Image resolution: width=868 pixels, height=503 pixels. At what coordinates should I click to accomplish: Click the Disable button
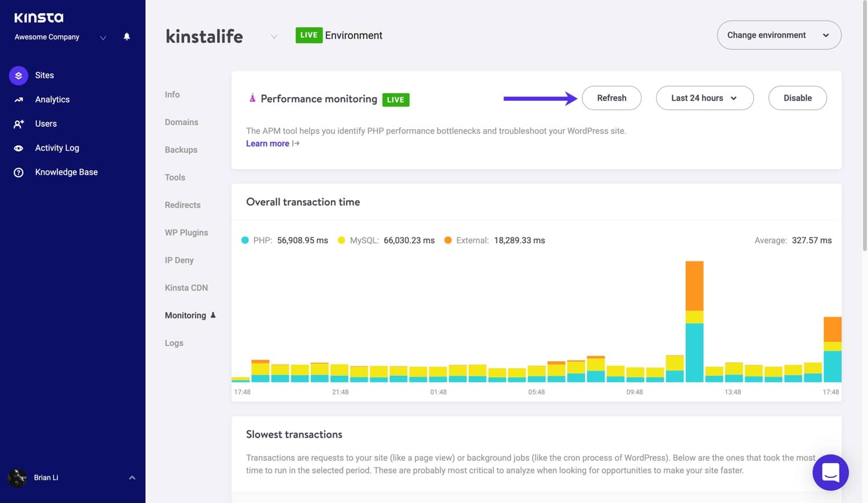point(797,98)
